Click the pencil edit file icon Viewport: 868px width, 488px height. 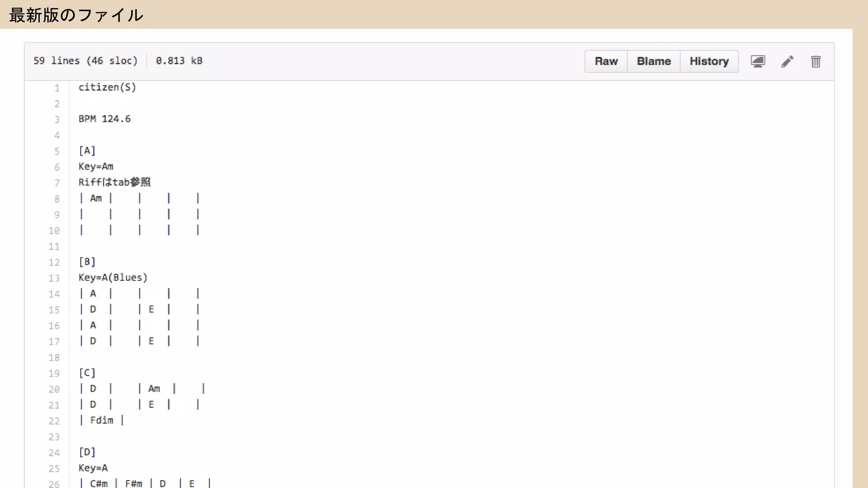coord(787,61)
